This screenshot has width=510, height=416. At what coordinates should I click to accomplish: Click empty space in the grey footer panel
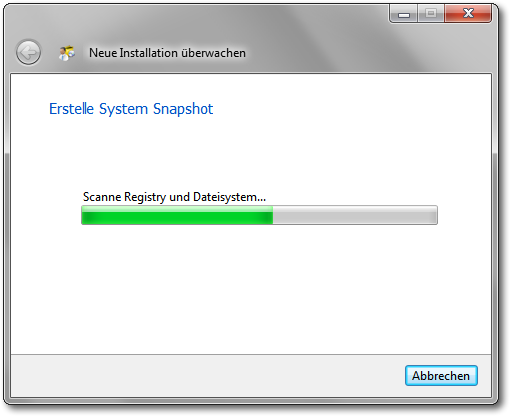coord(200,376)
